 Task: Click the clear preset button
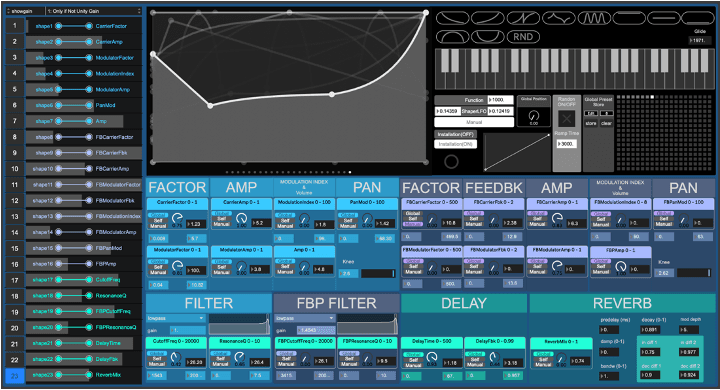(x=606, y=123)
